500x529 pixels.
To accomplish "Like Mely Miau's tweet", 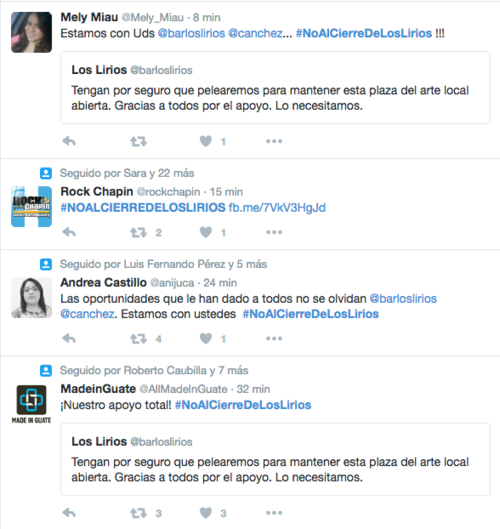I will (206, 141).
